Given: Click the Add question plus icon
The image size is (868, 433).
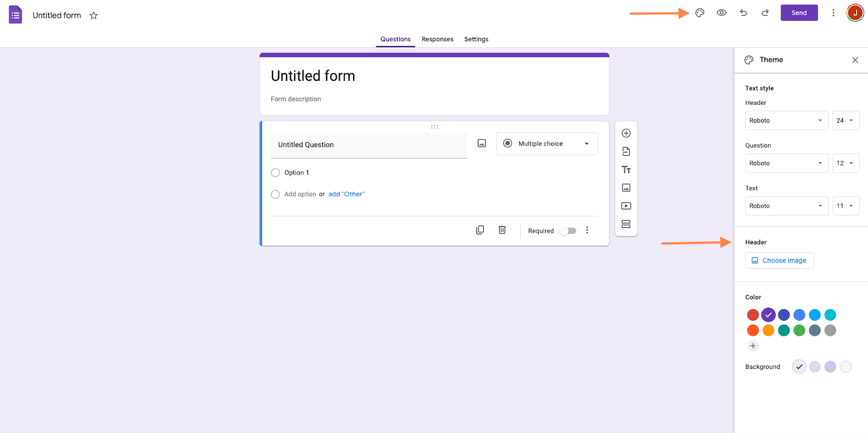Looking at the screenshot, I should [x=626, y=133].
